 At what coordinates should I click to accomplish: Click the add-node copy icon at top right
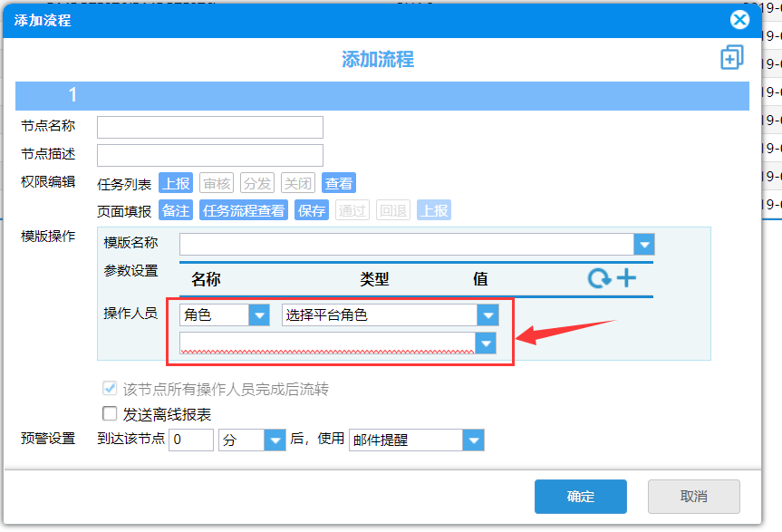[731, 57]
